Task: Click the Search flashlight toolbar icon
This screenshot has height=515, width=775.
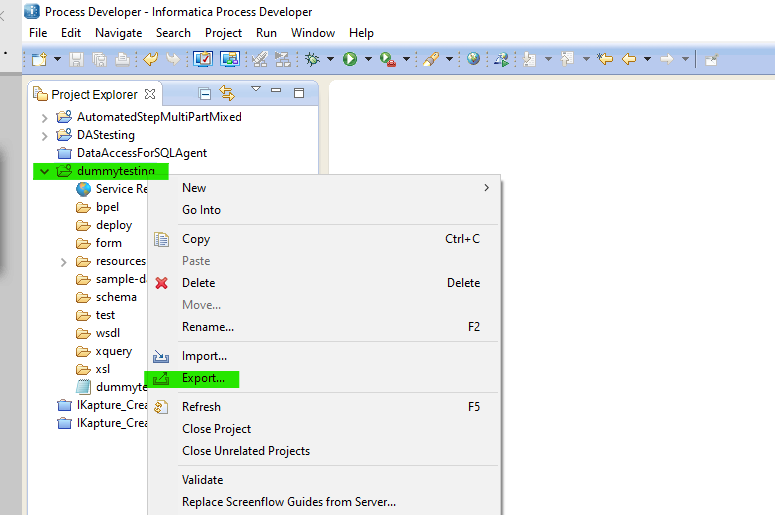Action: 431,59
